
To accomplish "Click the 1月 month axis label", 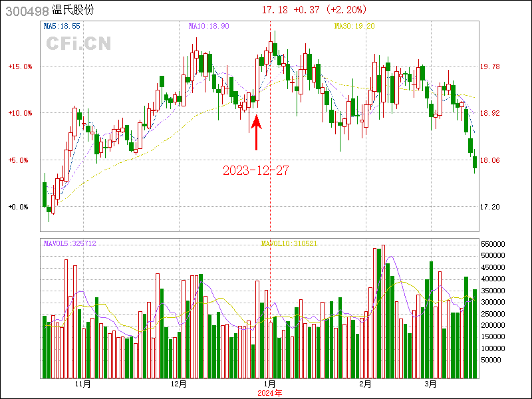I will coord(269,384).
